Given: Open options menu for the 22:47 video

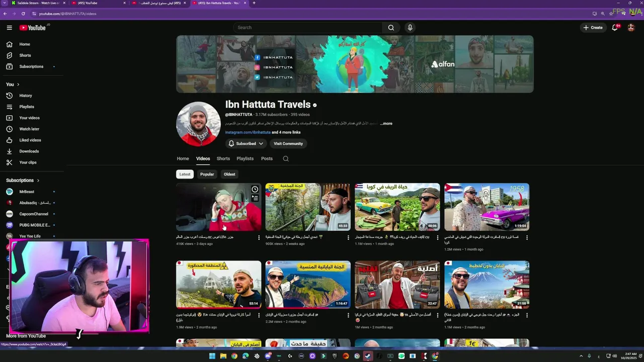Looking at the screenshot, I should click(x=437, y=315).
